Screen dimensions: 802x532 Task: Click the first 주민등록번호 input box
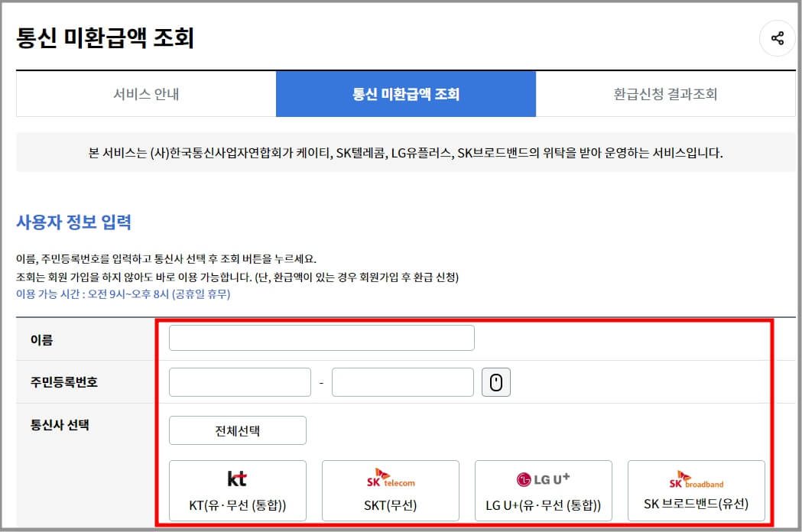coord(239,381)
